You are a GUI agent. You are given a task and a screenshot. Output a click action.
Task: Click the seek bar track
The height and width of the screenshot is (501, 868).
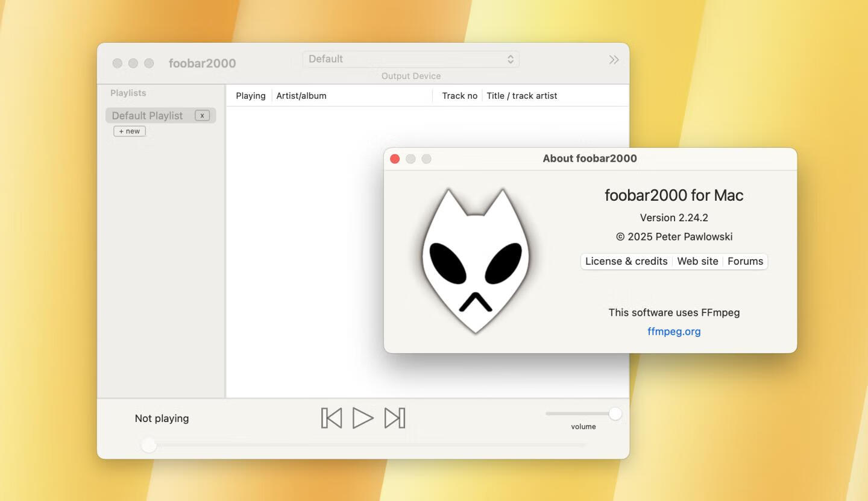(x=364, y=445)
